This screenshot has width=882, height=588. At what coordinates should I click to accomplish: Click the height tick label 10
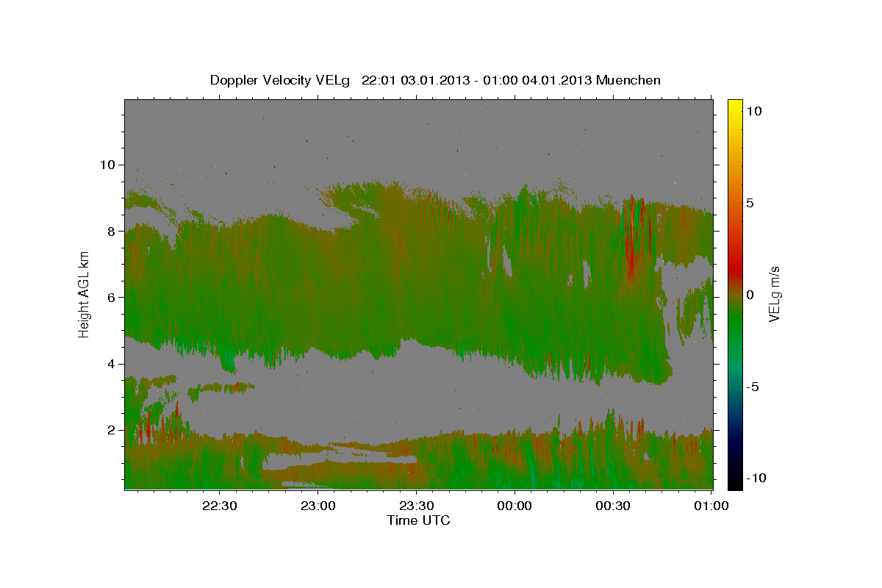(x=109, y=165)
